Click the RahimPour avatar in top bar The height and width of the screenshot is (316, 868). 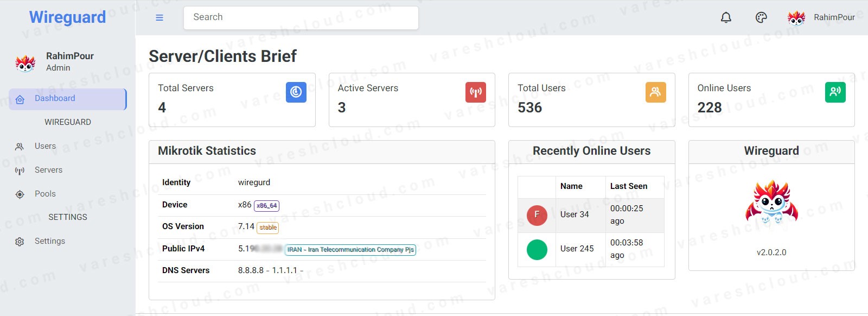[796, 17]
